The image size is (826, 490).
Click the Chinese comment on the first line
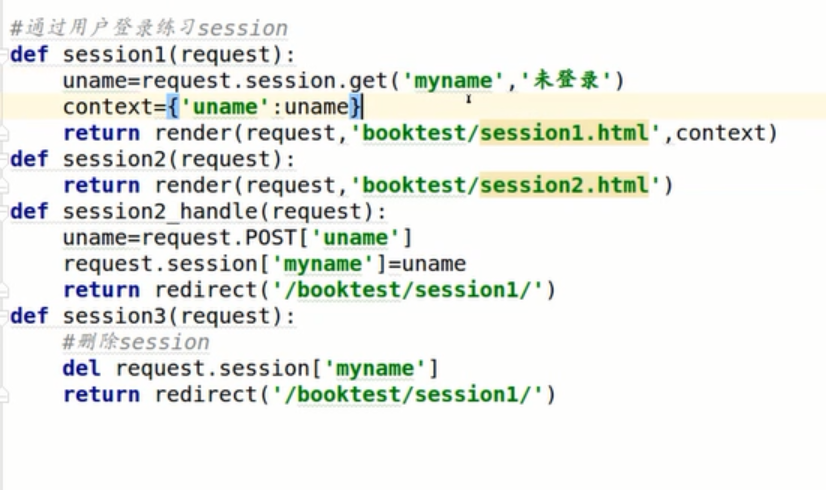click(x=148, y=28)
